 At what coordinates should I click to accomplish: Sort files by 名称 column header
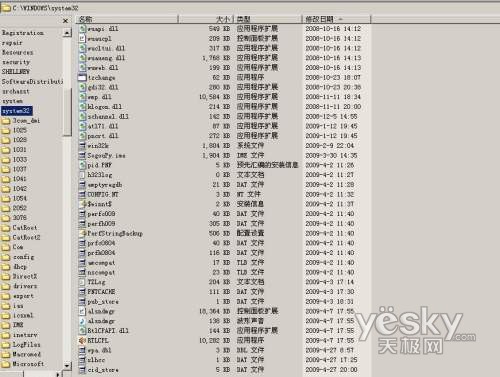click(127, 19)
